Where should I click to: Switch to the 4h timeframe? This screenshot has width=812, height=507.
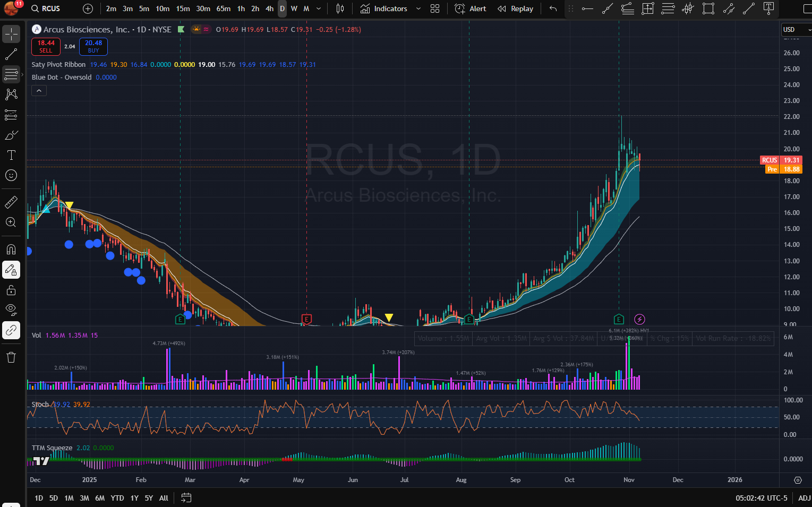[x=270, y=8]
